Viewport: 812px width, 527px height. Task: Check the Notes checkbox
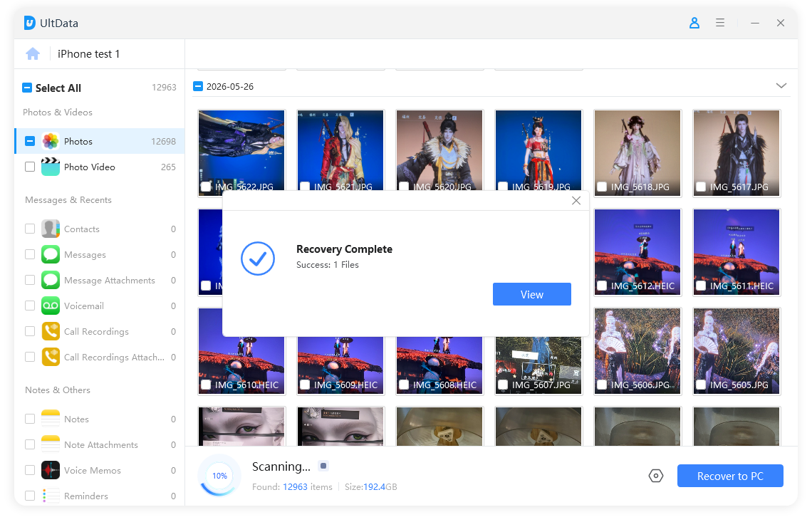(x=30, y=418)
